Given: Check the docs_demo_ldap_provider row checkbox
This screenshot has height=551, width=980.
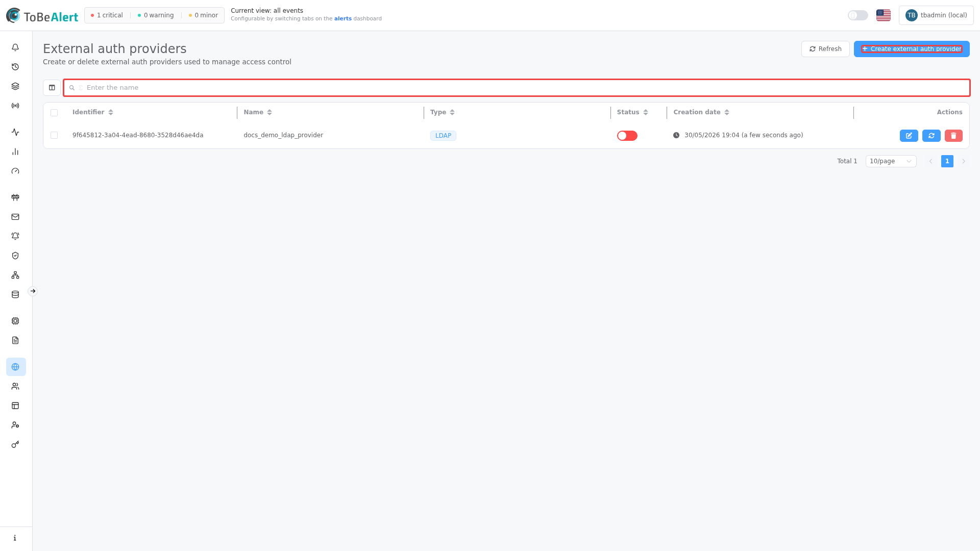Looking at the screenshot, I should 54,135.
